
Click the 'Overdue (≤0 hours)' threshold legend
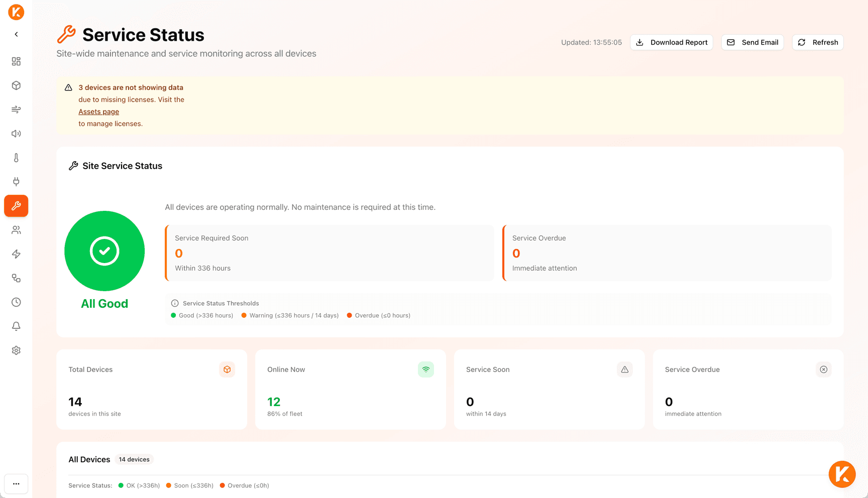pos(379,315)
